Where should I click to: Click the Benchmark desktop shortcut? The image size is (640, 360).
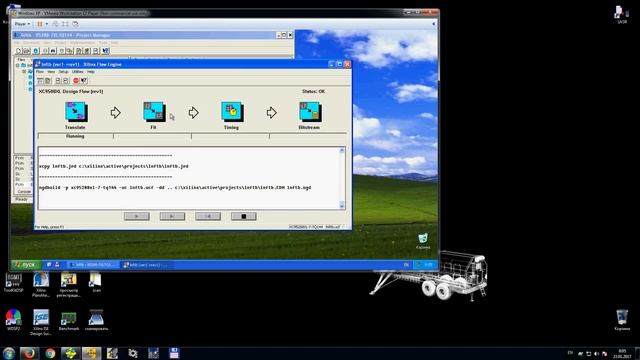[69, 320]
